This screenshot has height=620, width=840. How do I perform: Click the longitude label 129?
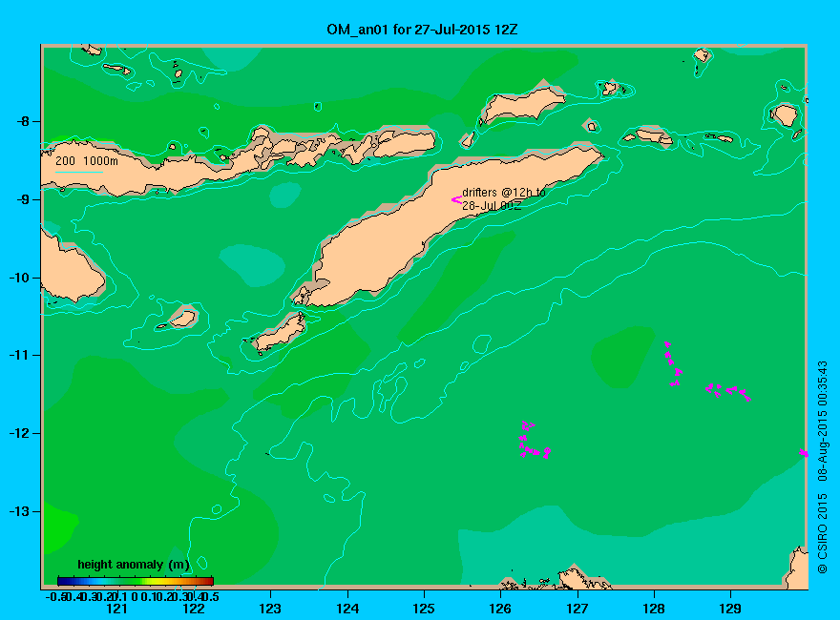731,609
